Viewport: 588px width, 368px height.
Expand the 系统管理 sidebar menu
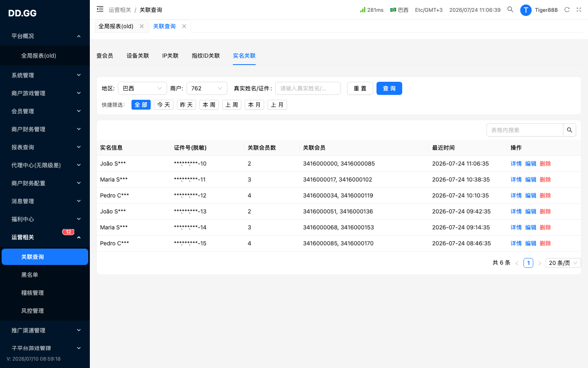click(45, 75)
